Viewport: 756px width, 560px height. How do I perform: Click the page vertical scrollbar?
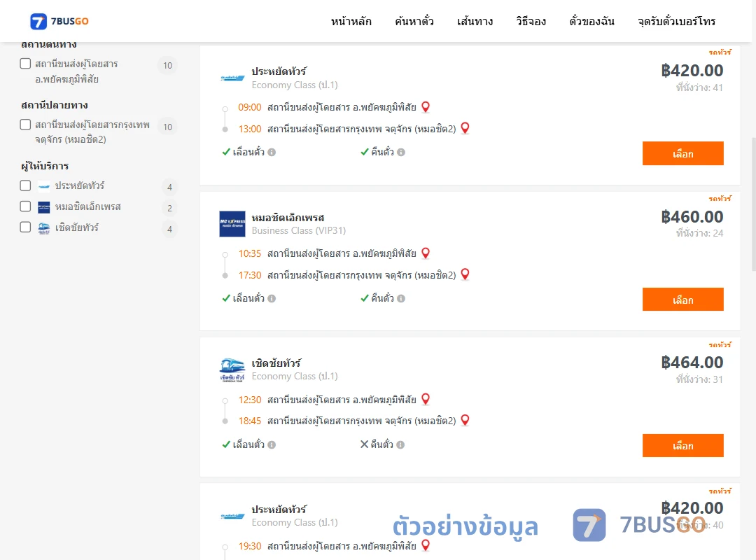(x=753, y=204)
